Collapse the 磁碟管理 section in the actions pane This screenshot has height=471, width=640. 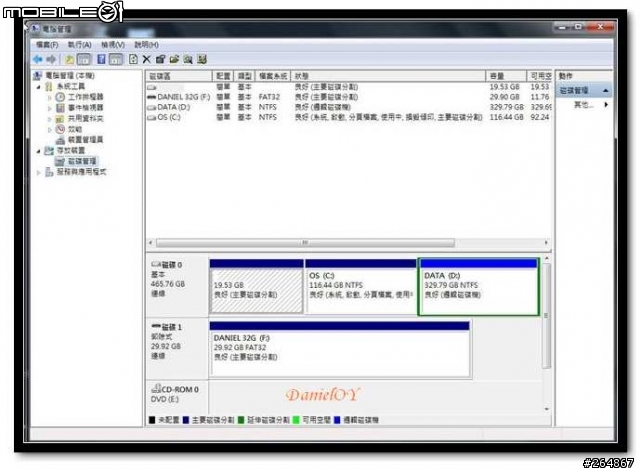(606, 91)
